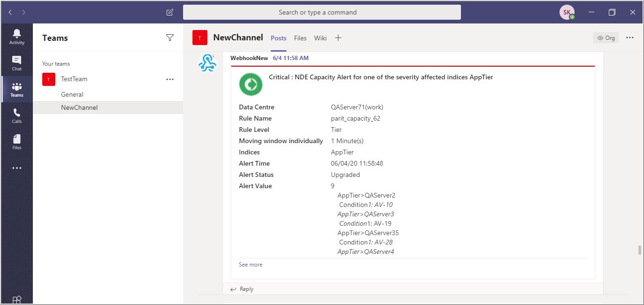Screen dimensions: 644x305
Task: Click the AppTier>QAServer35 line
Action: pyautogui.click(x=368, y=233)
